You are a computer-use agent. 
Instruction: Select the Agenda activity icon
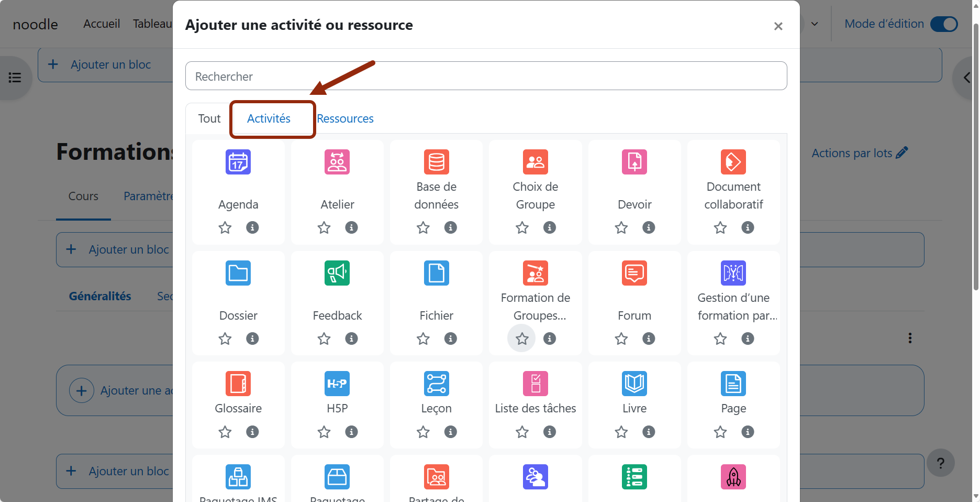(238, 162)
